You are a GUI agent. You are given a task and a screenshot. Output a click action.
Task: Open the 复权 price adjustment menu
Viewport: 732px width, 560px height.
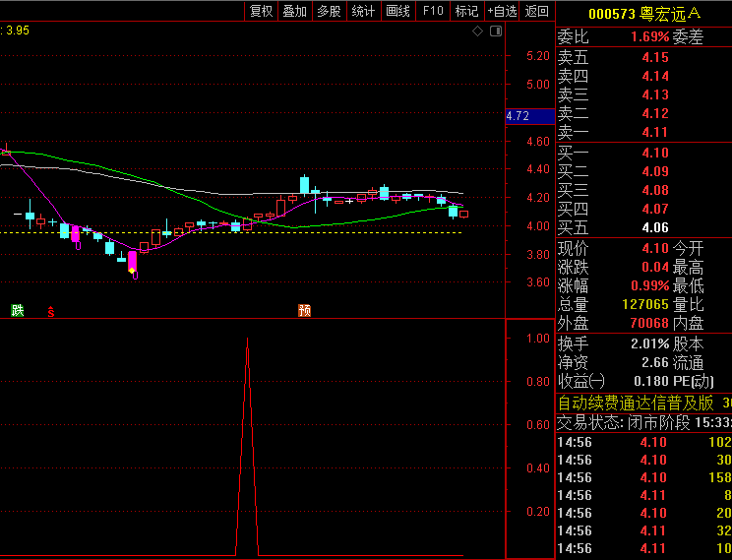[261, 11]
